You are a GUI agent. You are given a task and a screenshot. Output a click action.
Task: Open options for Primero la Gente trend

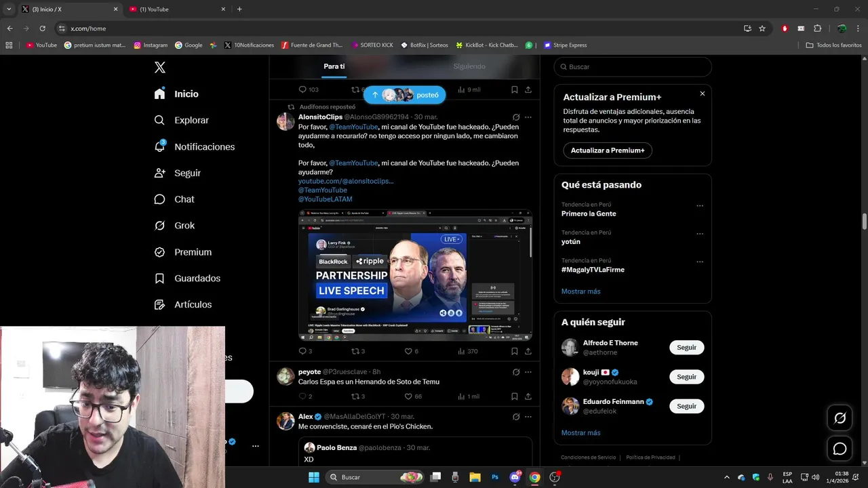coord(700,206)
